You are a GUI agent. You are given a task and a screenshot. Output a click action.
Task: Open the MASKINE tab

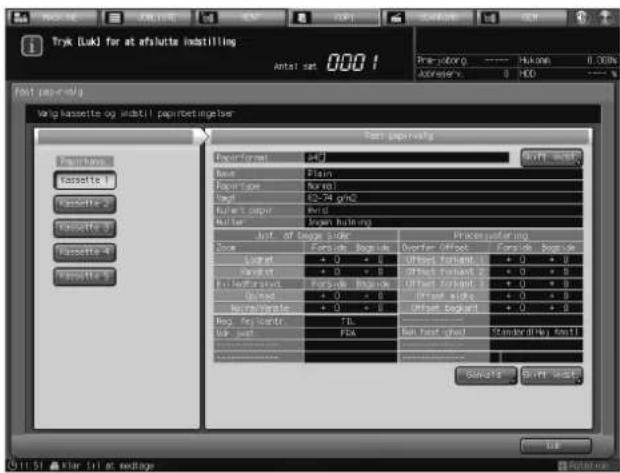pos(51,17)
